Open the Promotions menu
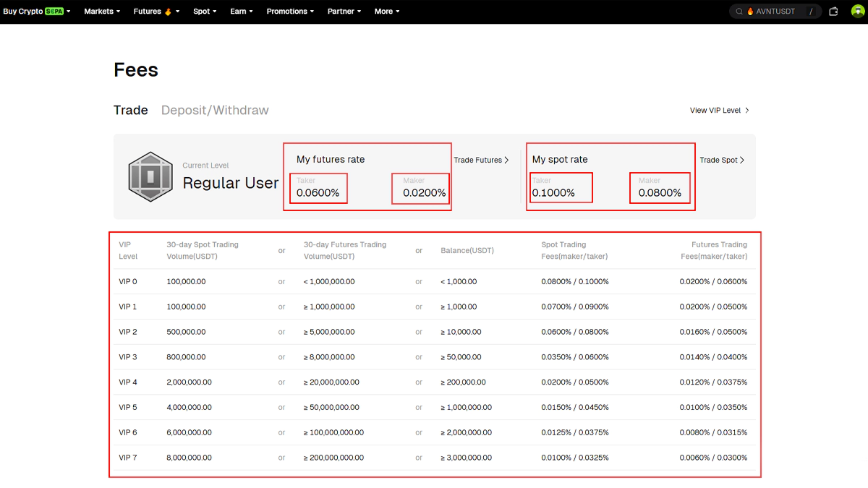 (x=290, y=12)
